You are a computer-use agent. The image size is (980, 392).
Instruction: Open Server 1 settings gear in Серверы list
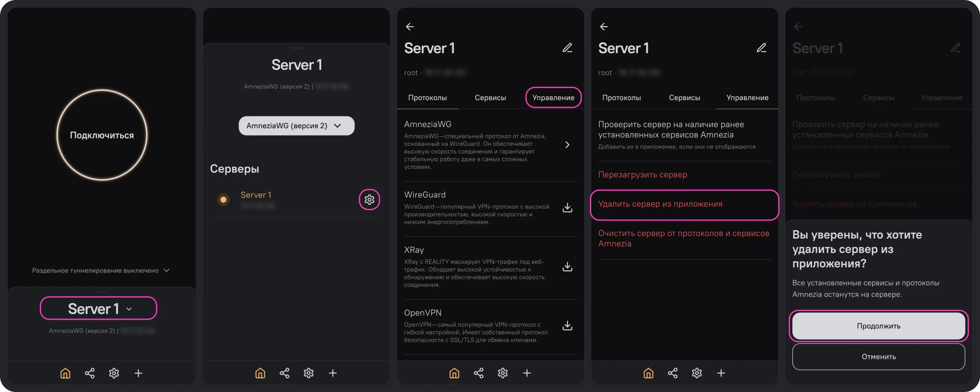click(x=369, y=200)
